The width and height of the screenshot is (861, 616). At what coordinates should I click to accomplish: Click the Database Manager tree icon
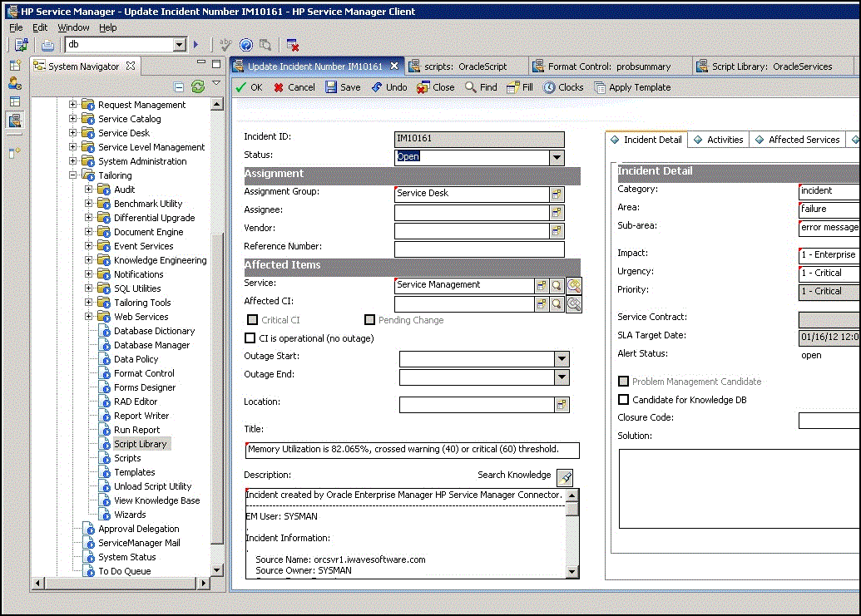pyautogui.click(x=104, y=345)
